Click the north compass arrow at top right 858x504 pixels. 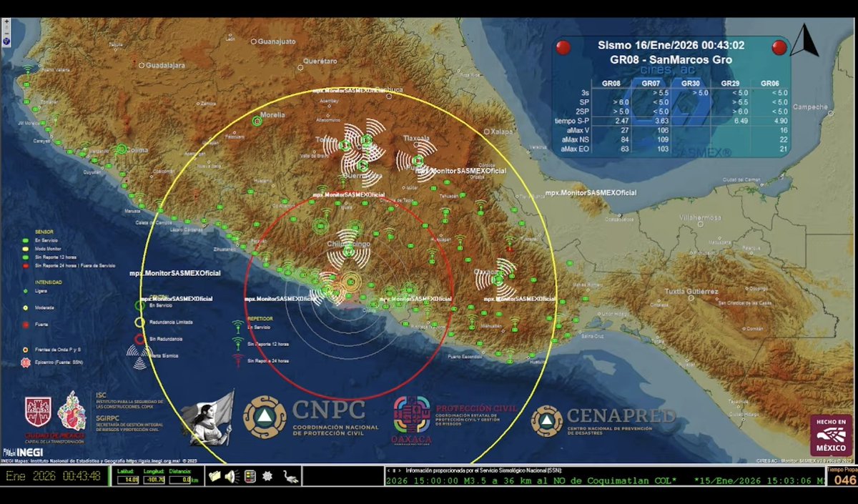pyautogui.click(x=806, y=41)
